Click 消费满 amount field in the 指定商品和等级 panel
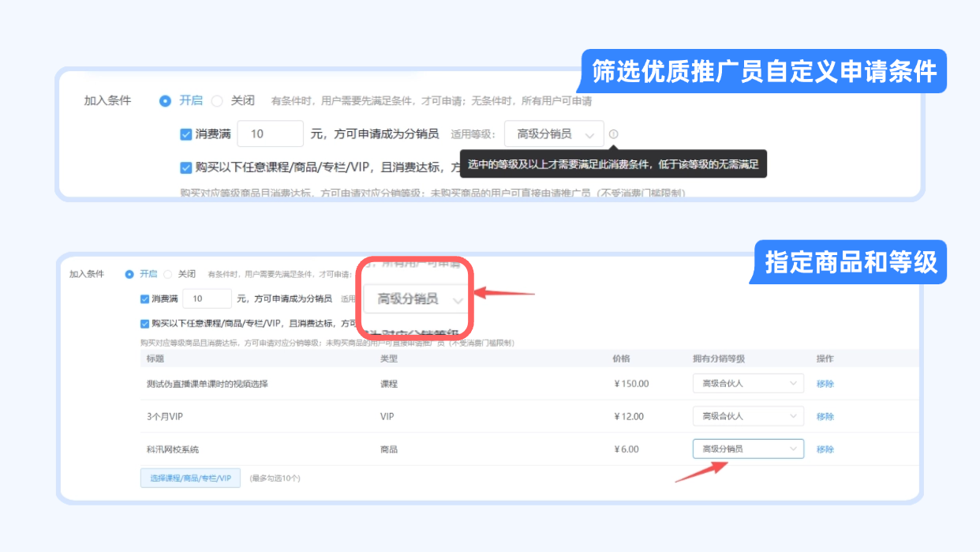980x552 pixels. point(208,299)
